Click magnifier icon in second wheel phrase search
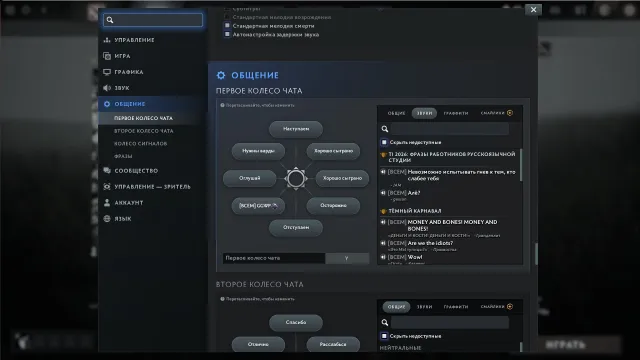The image size is (640, 360). 384,322
